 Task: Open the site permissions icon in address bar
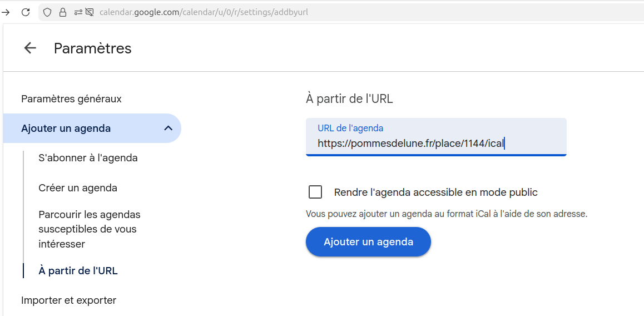[x=77, y=12]
